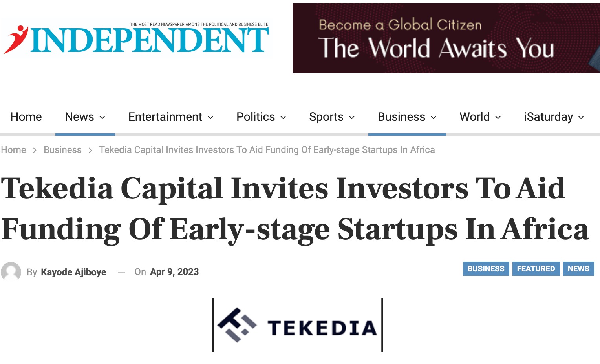600x364 pixels.
Task: Expand the iSaturday menu
Action: [554, 117]
